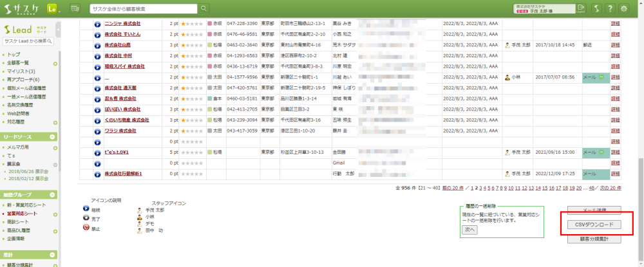
Task: Collapse the left sidebar with handle arrow
Action: tap(59, 30)
